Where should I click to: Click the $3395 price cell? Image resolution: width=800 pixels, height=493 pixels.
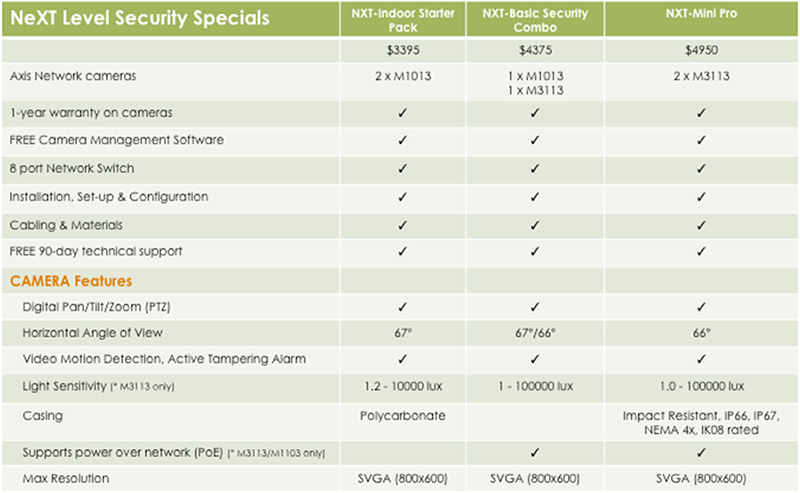[x=403, y=50]
